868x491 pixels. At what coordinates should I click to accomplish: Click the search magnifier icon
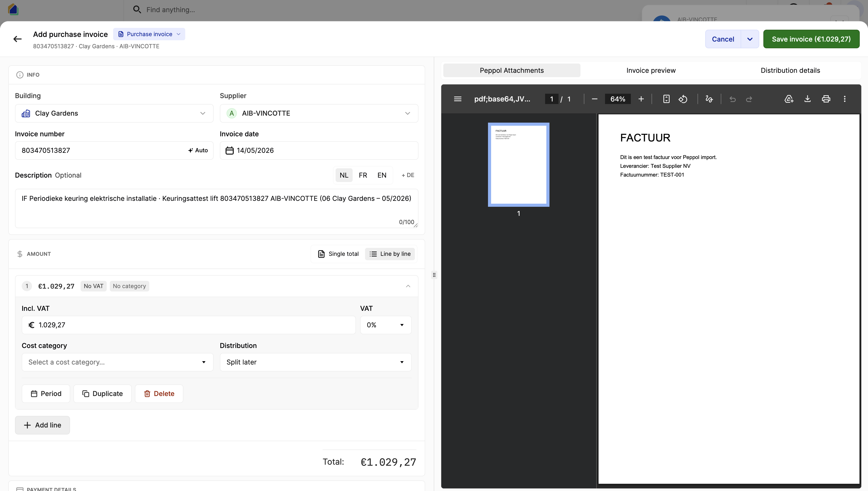click(x=137, y=10)
